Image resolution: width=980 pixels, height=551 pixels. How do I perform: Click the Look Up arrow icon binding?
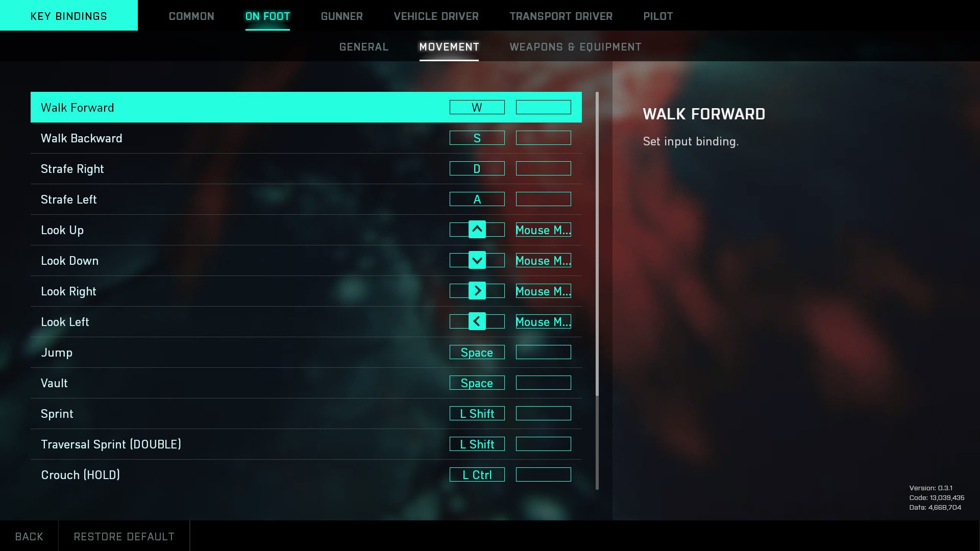(x=477, y=230)
